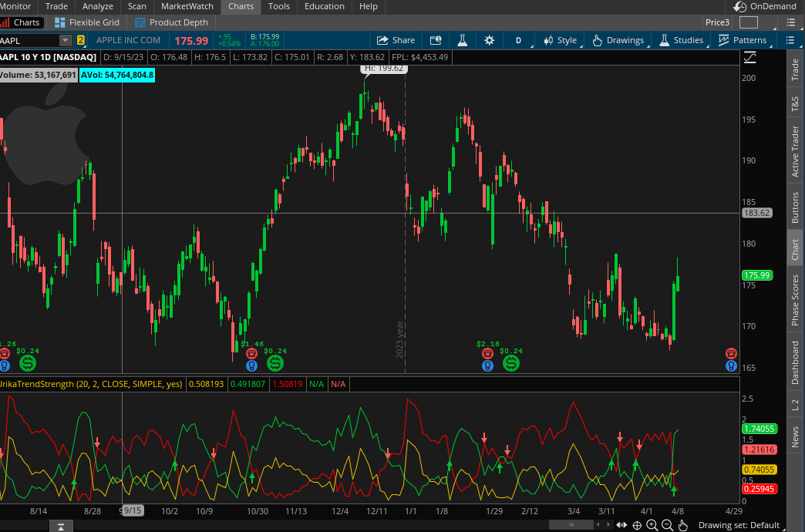Open the Monitor menu tab
The width and height of the screenshot is (805, 532).
[15, 6]
